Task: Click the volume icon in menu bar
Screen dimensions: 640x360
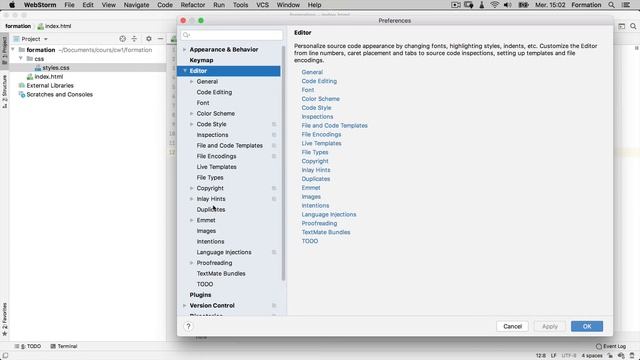Action: coord(507,5)
